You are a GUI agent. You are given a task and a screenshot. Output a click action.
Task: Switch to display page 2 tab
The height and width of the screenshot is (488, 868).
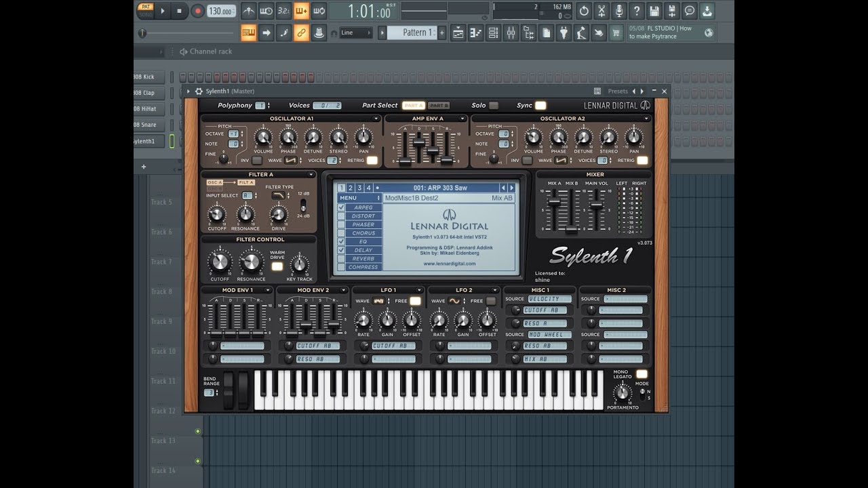point(351,188)
